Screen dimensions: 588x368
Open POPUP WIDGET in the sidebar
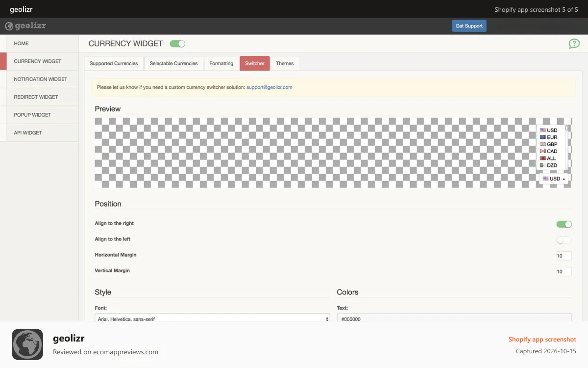pyautogui.click(x=42, y=115)
